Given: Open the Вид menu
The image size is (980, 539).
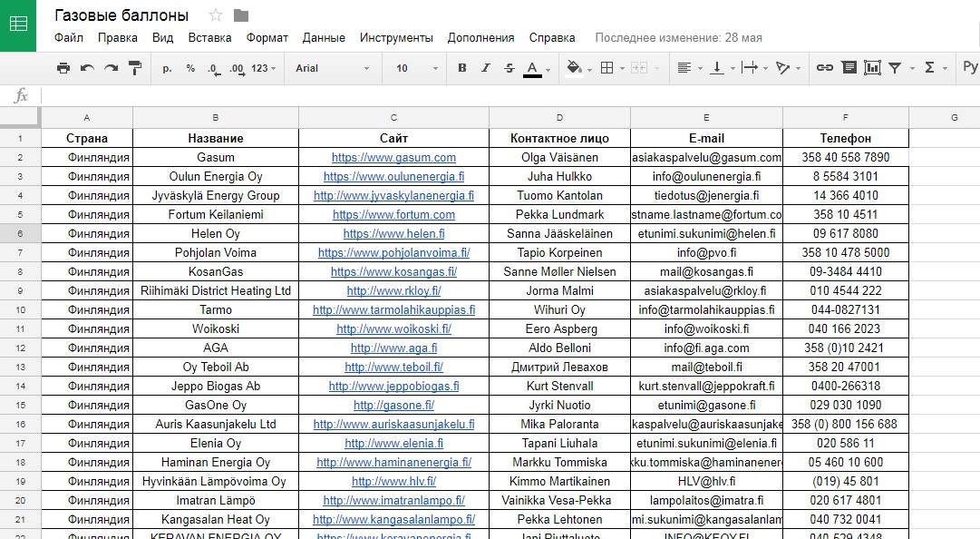Looking at the screenshot, I should [162, 37].
